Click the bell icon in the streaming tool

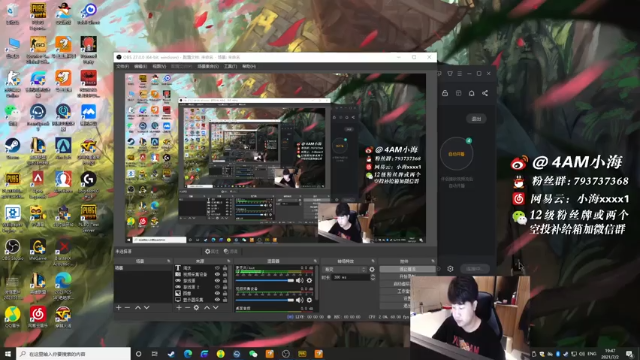(x=471, y=93)
